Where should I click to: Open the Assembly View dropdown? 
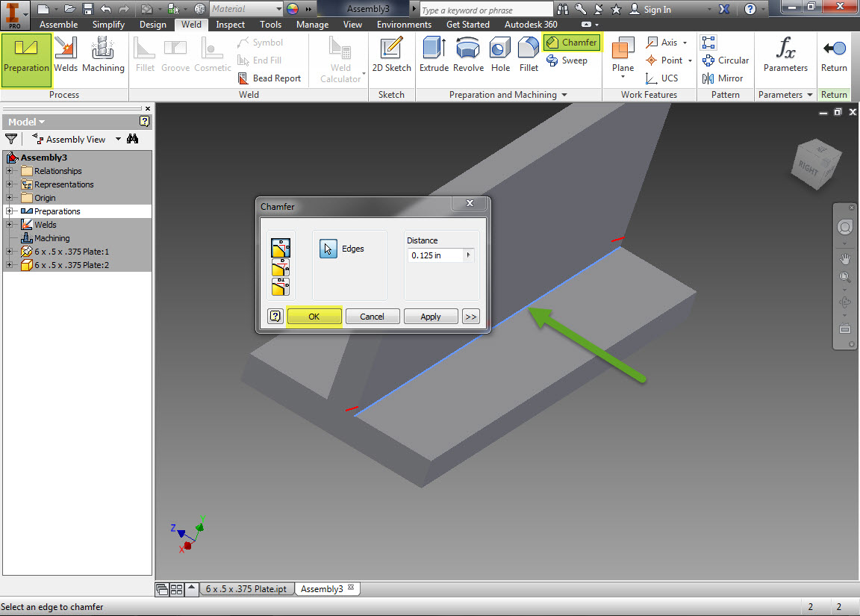[117, 139]
